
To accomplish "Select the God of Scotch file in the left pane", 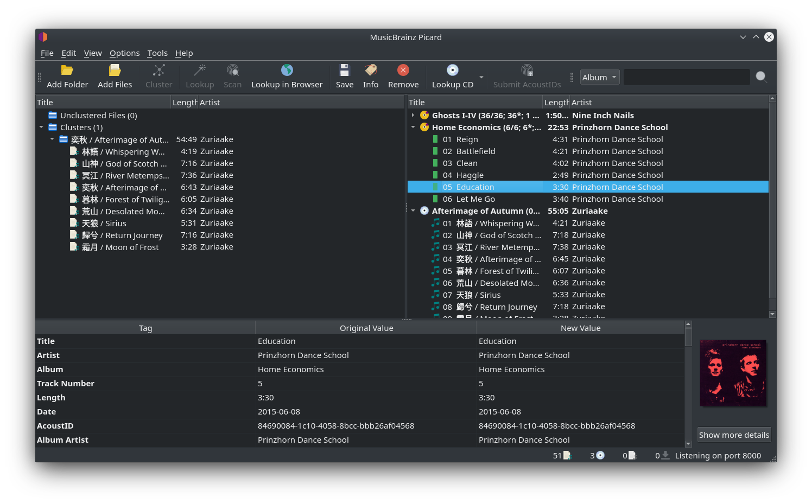I will click(x=220, y=163).
